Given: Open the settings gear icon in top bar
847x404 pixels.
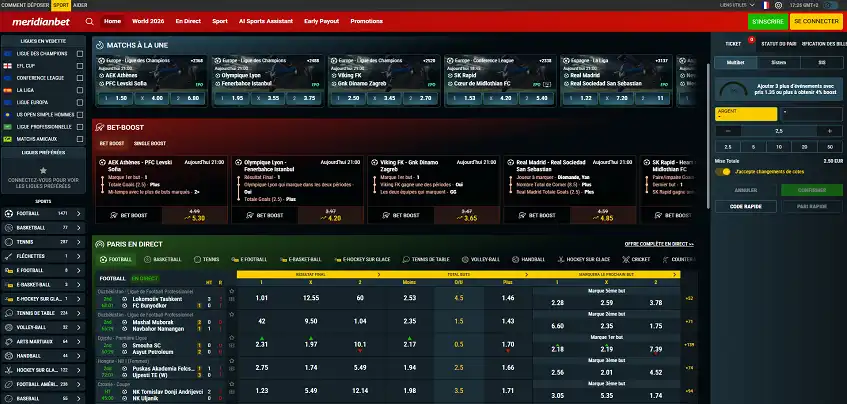Looking at the screenshot, I should [x=778, y=5].
